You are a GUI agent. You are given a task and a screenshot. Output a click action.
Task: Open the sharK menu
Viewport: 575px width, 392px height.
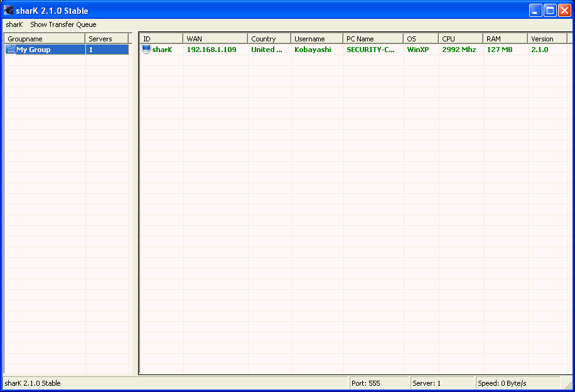coord(14,24)
